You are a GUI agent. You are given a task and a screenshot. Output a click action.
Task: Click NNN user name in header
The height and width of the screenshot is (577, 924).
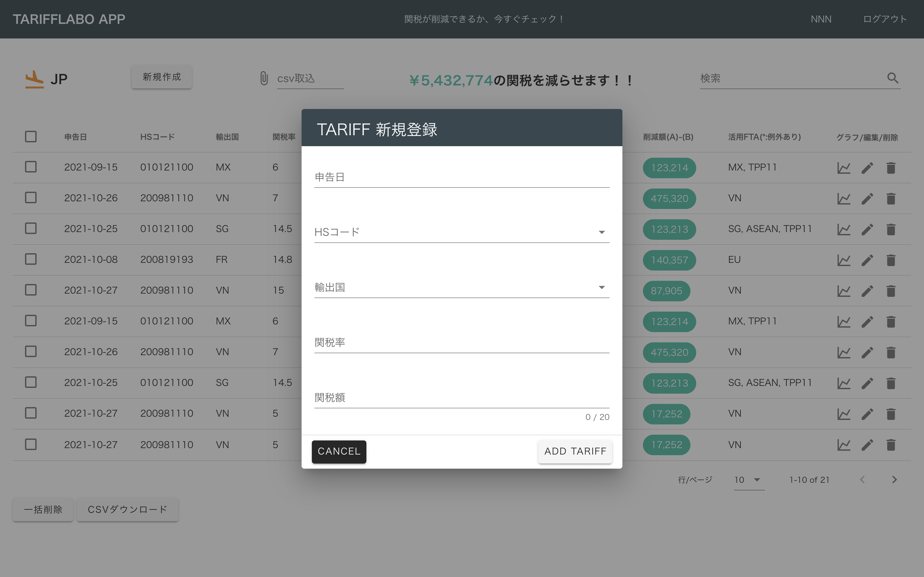[x=821, y=19]
